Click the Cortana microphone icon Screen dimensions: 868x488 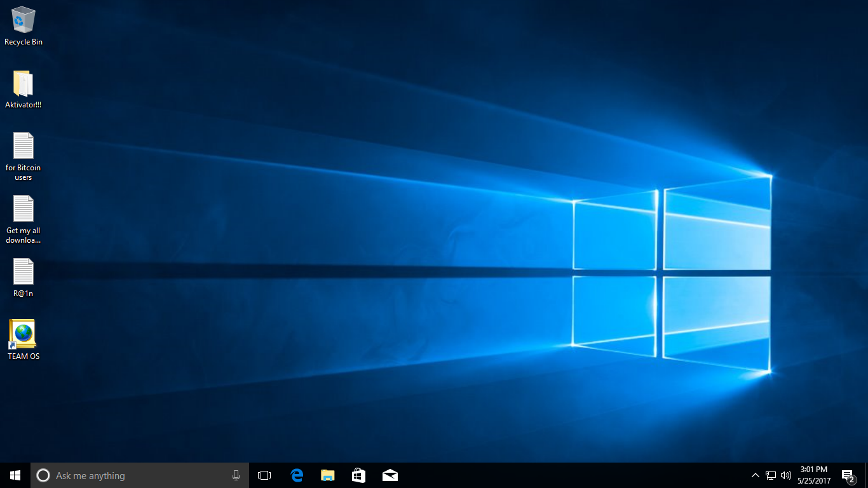coord(236,475)
